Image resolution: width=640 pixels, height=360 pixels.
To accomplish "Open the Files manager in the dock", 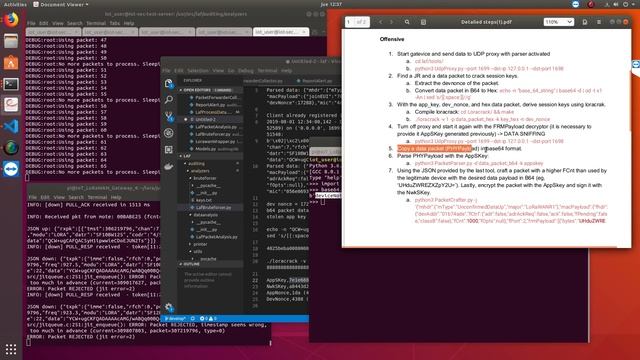I will click(11, 41).
